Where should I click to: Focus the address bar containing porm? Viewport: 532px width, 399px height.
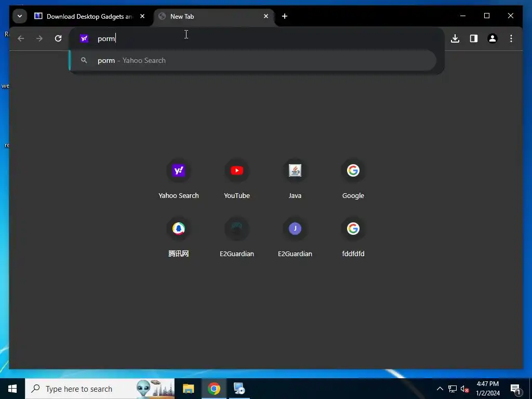pyautogui.click(x=257, y=38)
